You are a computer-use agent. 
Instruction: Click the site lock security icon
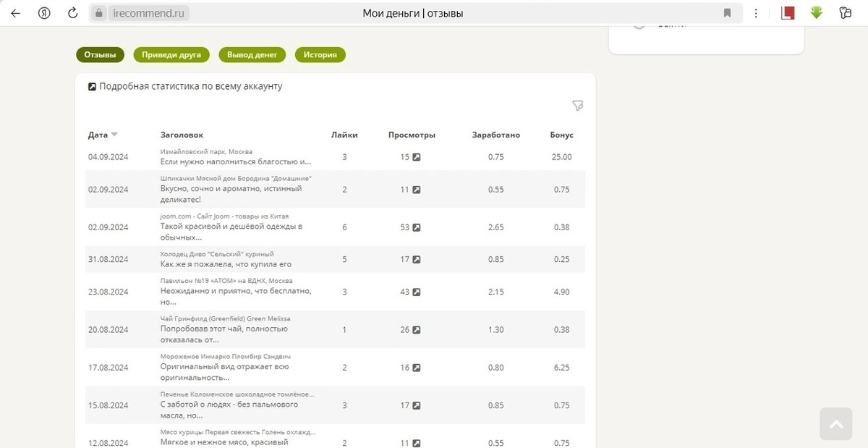coord(99,13)
